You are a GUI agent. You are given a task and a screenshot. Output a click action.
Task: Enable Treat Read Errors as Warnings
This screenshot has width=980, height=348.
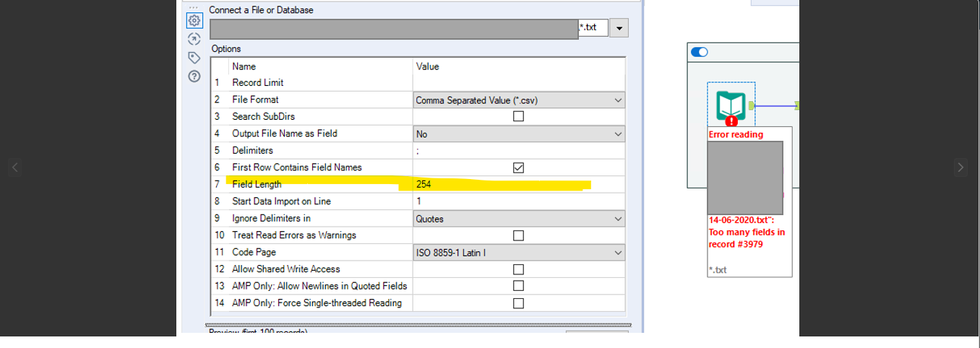click(x=518, y=235)
